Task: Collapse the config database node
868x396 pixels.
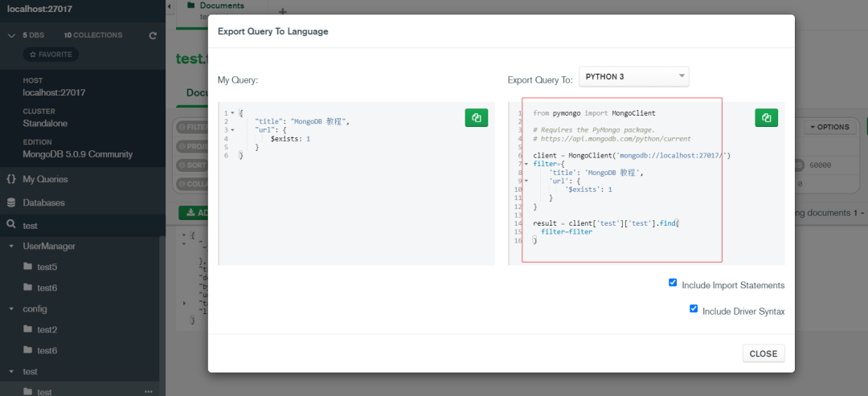Action: tap(11, 308)
